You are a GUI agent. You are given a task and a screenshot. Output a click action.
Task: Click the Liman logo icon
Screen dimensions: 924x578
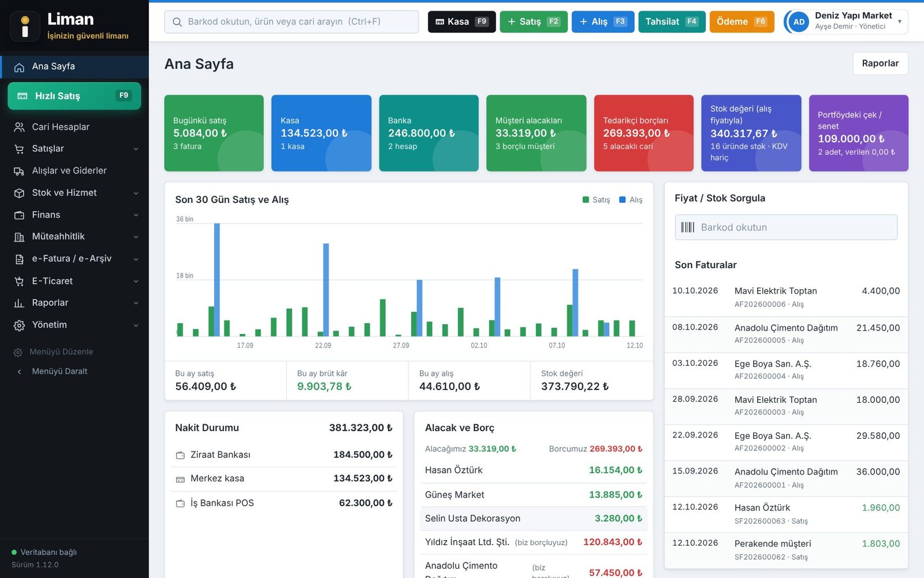(25, 27)
